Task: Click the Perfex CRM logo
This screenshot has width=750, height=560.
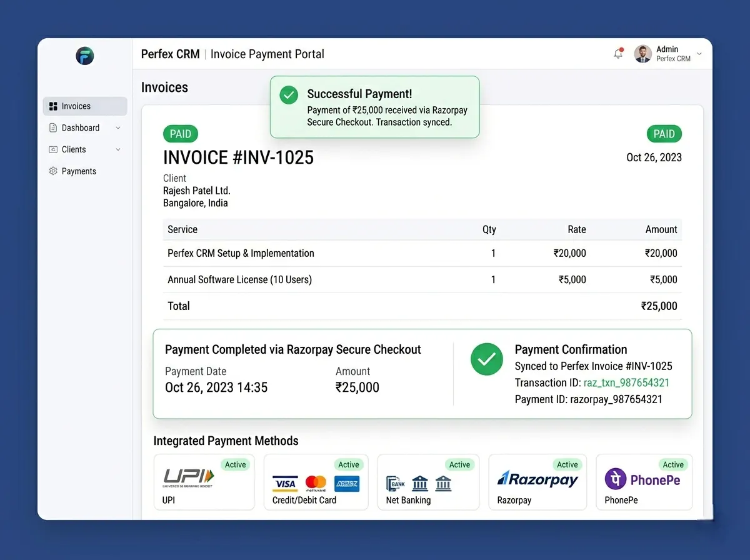Action: click(84, 56)
